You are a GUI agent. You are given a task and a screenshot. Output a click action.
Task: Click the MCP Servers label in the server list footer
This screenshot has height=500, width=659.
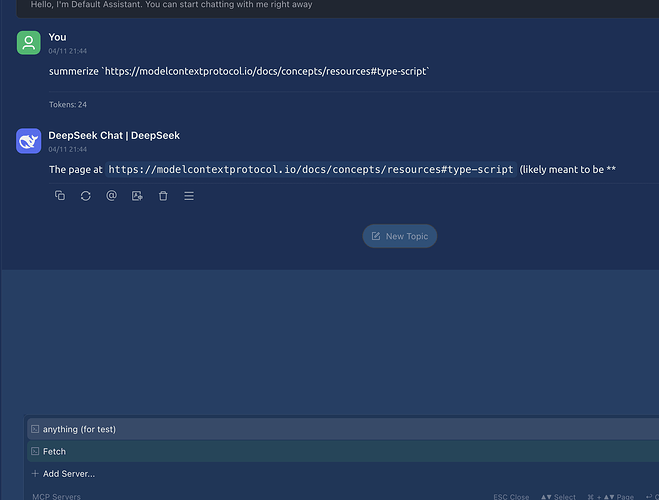point(56,496)
